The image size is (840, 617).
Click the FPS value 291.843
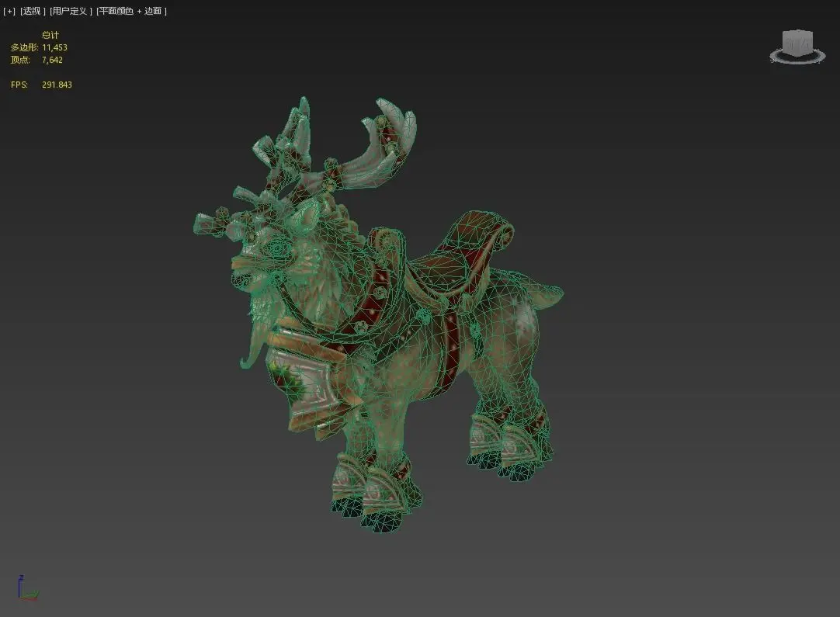tap(57, 85)
